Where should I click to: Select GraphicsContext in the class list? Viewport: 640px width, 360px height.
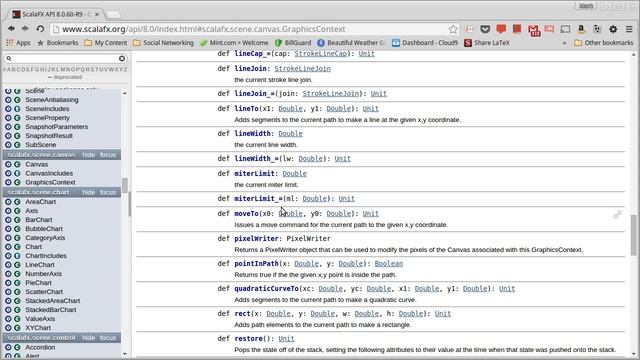pyautogui.click(x=50, y=182)
